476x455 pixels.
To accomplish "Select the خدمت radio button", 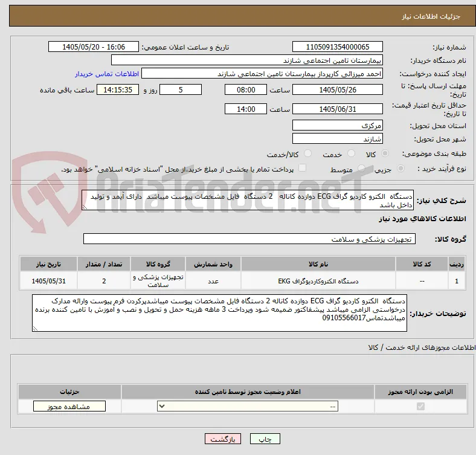I will pos(351,153).
